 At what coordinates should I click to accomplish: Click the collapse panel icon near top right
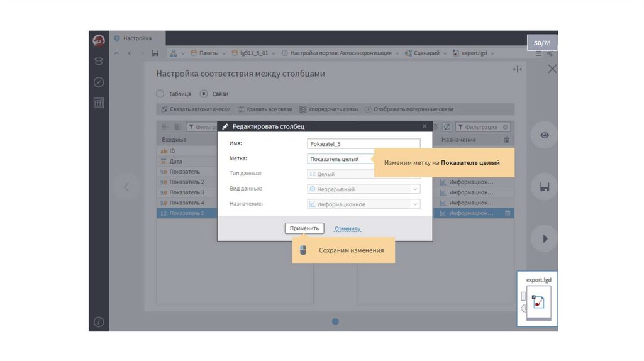tap(518, 69)
